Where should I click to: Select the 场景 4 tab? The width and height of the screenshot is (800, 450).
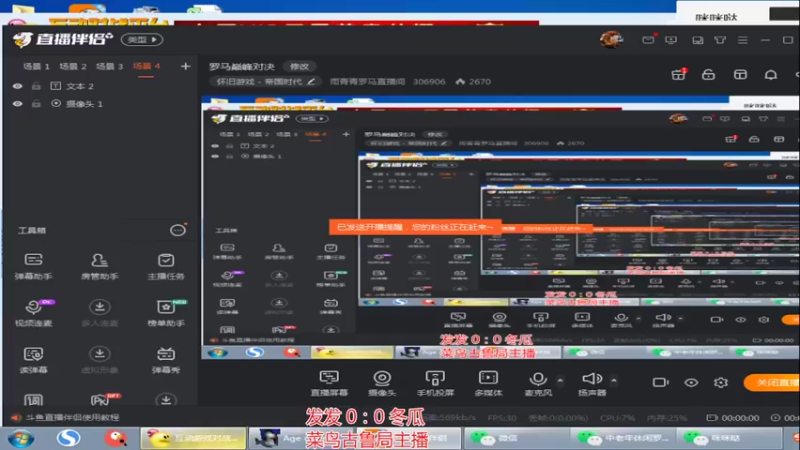(x=146, y=66)
